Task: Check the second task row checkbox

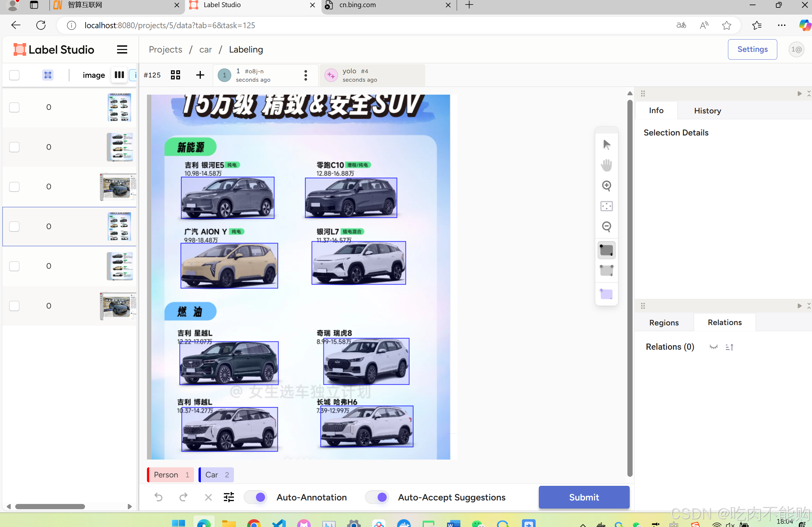Action: 14,147
